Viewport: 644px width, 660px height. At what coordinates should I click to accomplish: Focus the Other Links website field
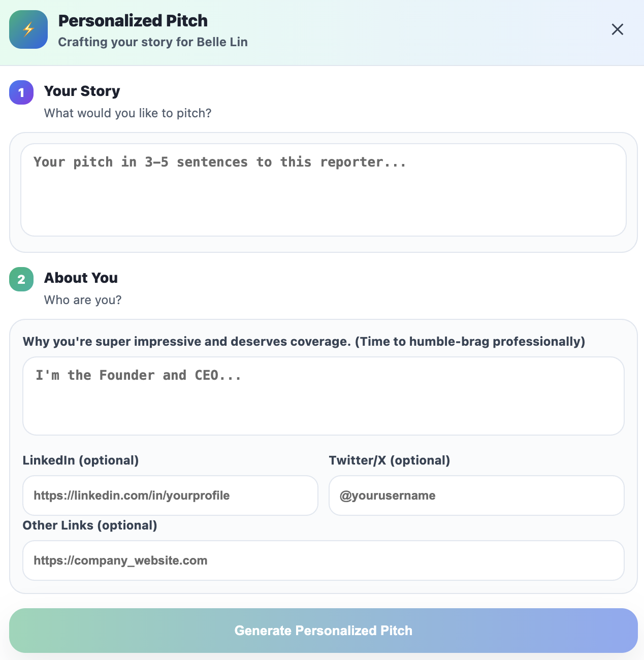point(323,560)
